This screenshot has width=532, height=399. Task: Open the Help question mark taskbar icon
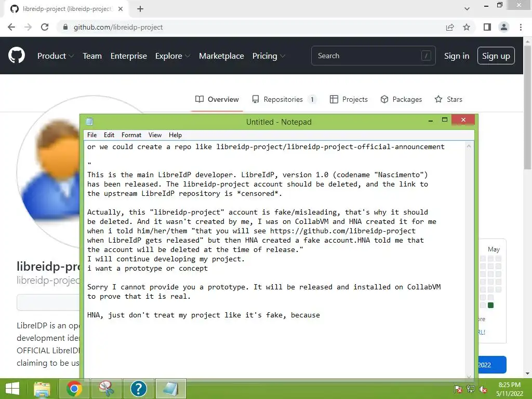(138, 389)
